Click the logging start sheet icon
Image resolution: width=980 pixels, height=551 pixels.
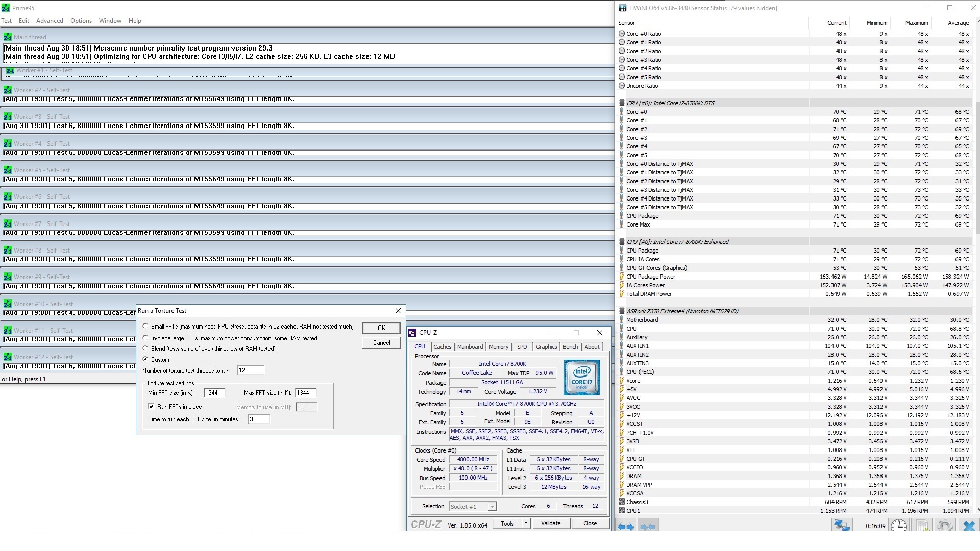click(x=922, y=525)
